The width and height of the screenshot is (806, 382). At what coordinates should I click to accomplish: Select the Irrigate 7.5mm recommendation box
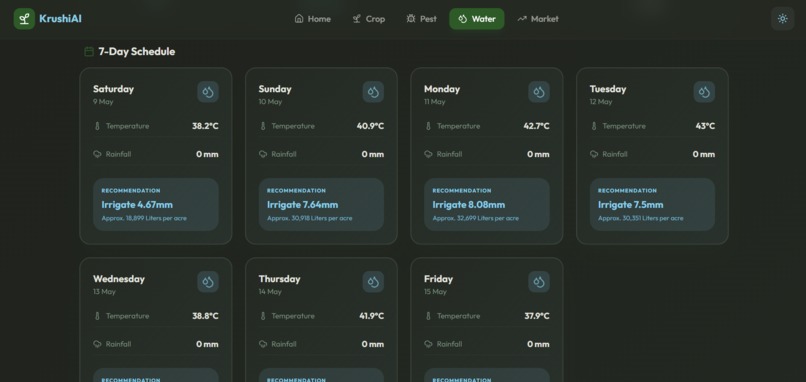652,205
